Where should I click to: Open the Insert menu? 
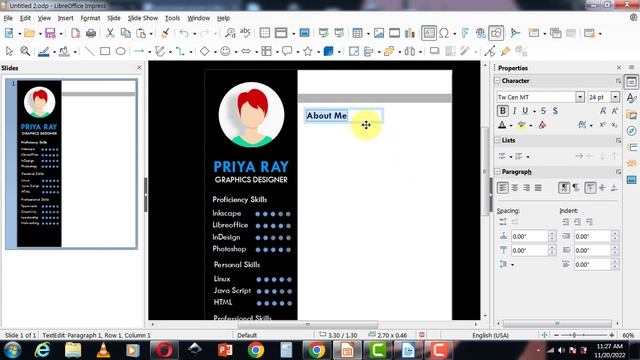click(x=65, y=18)
